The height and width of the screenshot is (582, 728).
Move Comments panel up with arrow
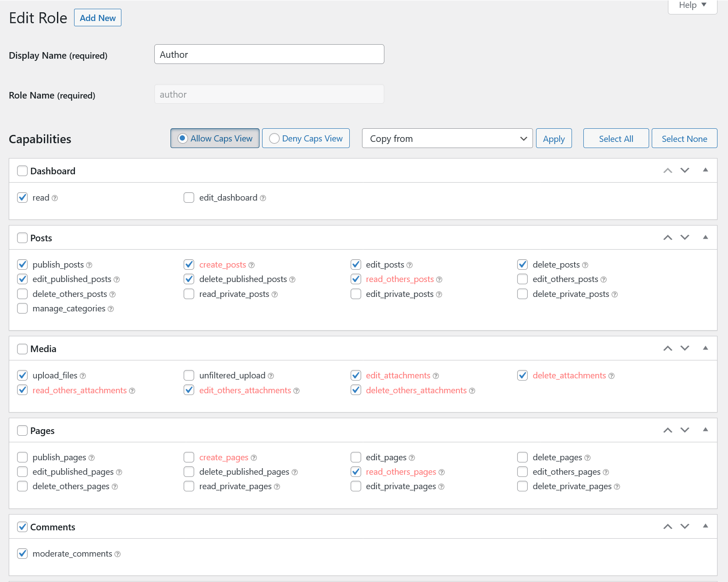tap(668, 526)
